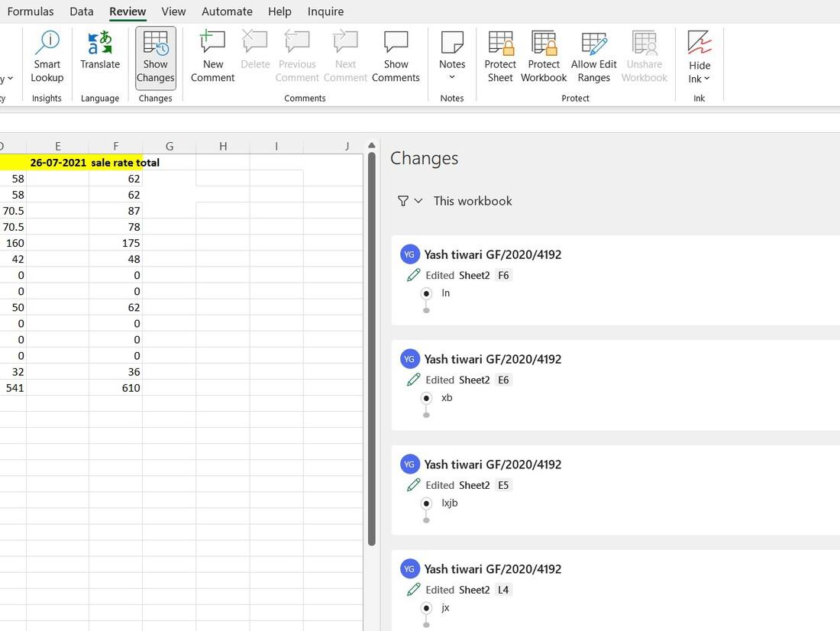Image resolution: width=840 pixels, height=631 pixels.
Task: Click Sheet2 label on E5 change
Action: (x=474, y=485)
